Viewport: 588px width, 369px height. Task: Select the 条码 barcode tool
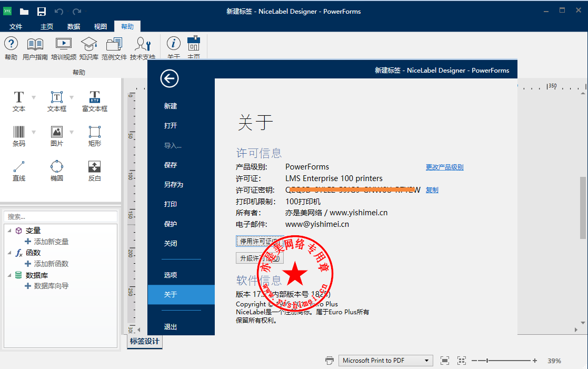pyautogui.click(x=19, y=136)
